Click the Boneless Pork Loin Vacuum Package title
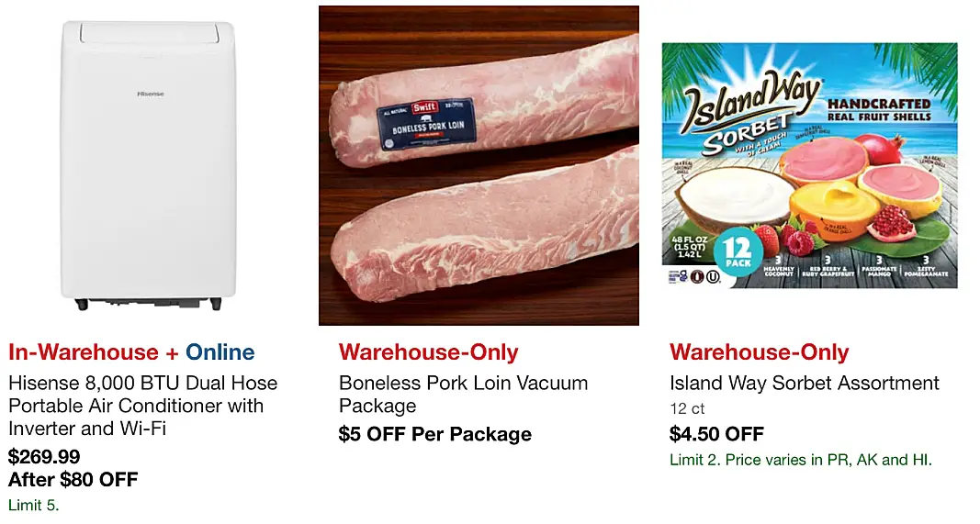980x524 pixels. 463,394
